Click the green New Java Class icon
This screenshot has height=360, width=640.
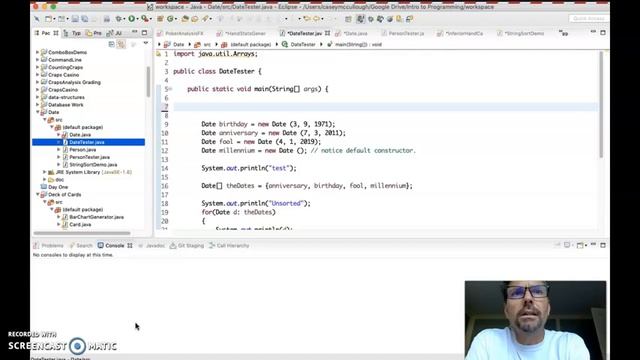(x=170, y=19)
